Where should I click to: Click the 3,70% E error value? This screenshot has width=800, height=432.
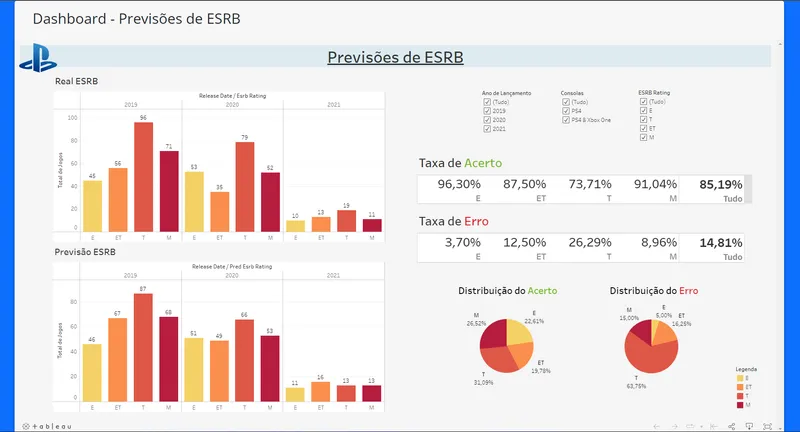point(462,242)
